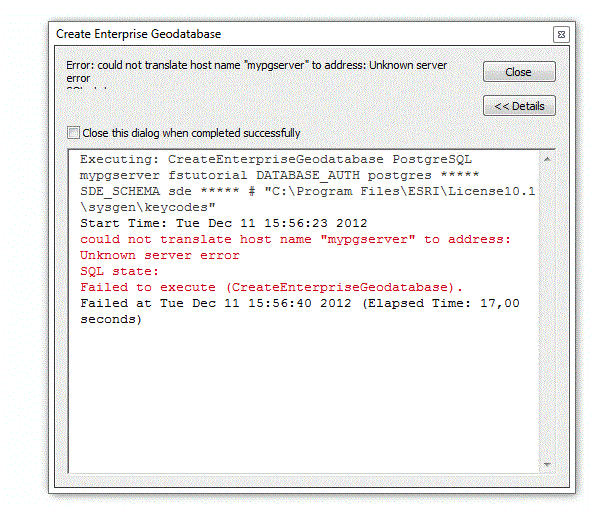Click the red 'Unknown server error' line
The width and height of the screenshot is (594, 507).
(x=159, y=255)
